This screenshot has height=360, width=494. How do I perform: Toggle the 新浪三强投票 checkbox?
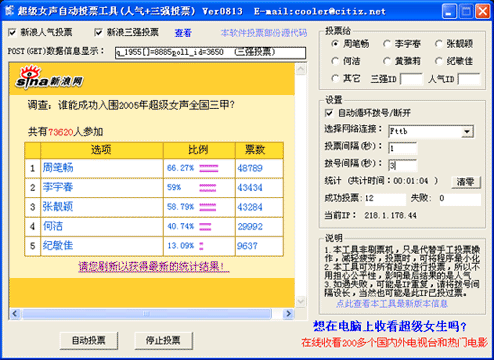pyautogui.click(x=98, y=33)
